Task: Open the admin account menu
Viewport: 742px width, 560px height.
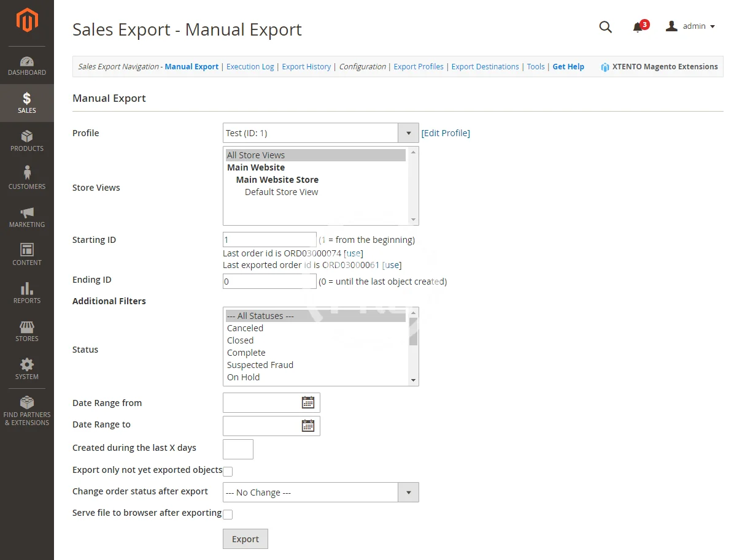Action: 691,26
